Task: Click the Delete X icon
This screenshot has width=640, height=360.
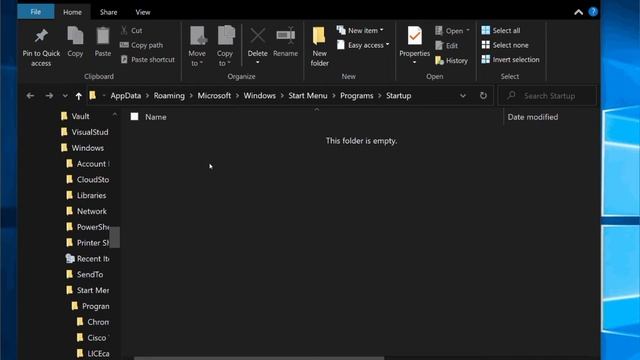Action: pos(258,36)
